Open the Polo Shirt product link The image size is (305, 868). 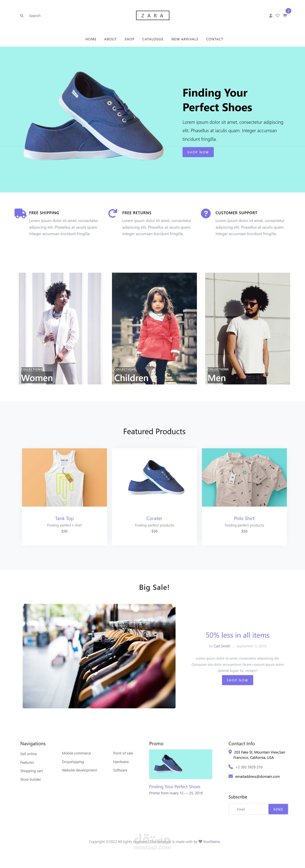pyautogui.click(x=244, y=518)
